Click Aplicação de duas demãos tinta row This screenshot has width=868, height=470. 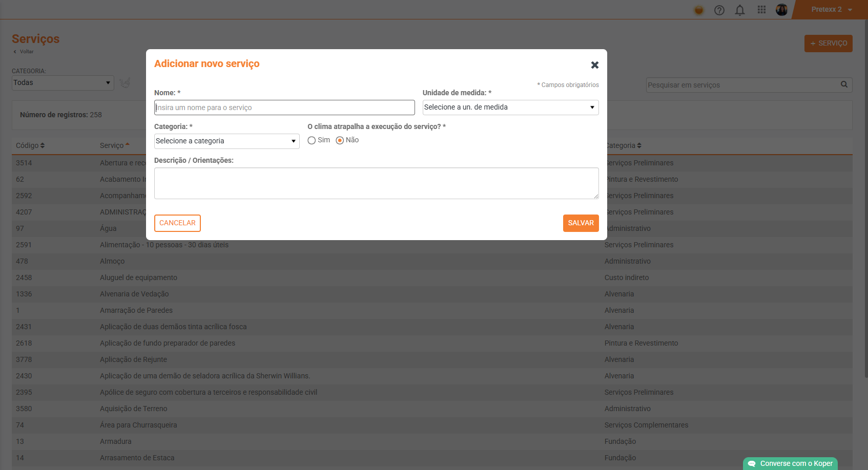pos(432,327)
